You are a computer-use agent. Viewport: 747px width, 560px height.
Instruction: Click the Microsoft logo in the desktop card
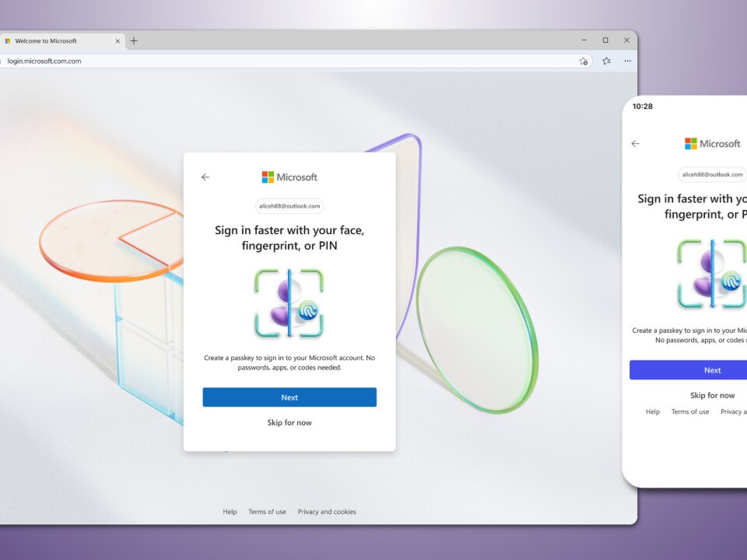(x=289, y=177)
